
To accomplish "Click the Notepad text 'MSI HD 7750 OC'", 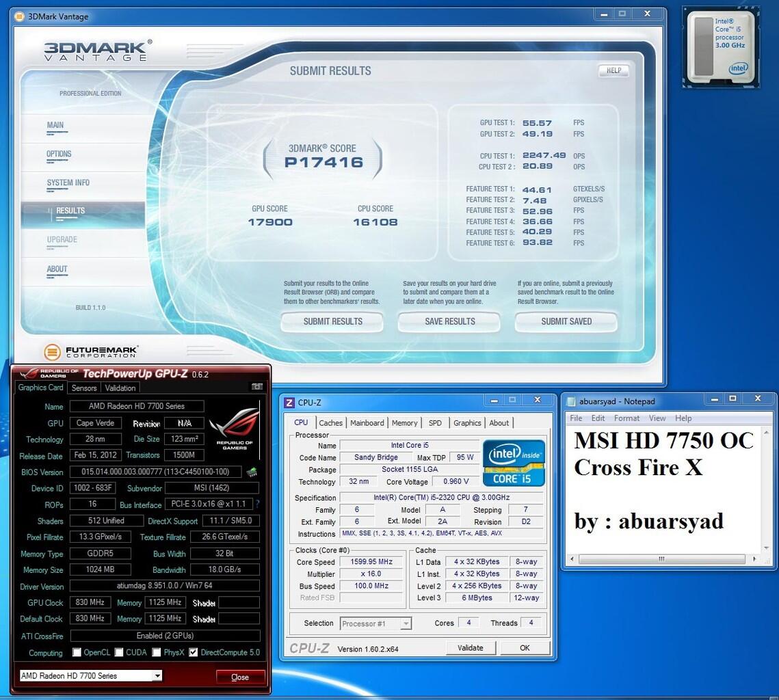I will point(663,440).
